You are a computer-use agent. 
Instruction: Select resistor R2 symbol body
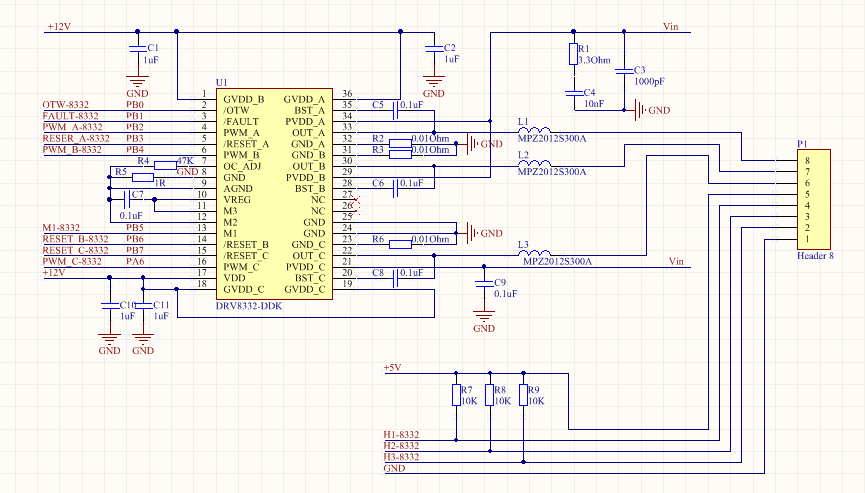click(401, 143)
